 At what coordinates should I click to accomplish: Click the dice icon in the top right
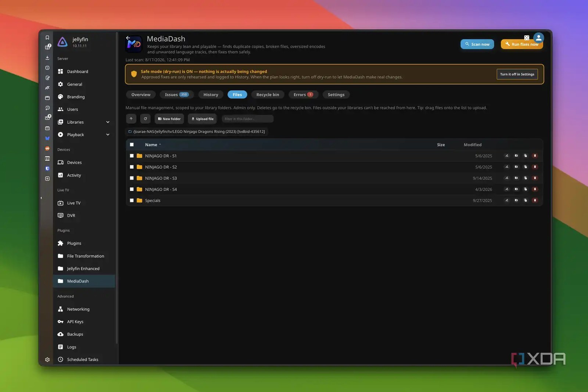tap(527, 38)
